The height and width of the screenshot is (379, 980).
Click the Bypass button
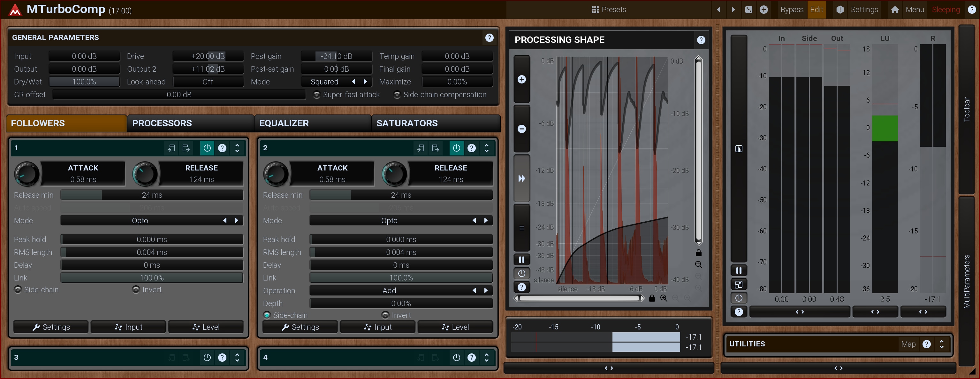coord(792,10)
